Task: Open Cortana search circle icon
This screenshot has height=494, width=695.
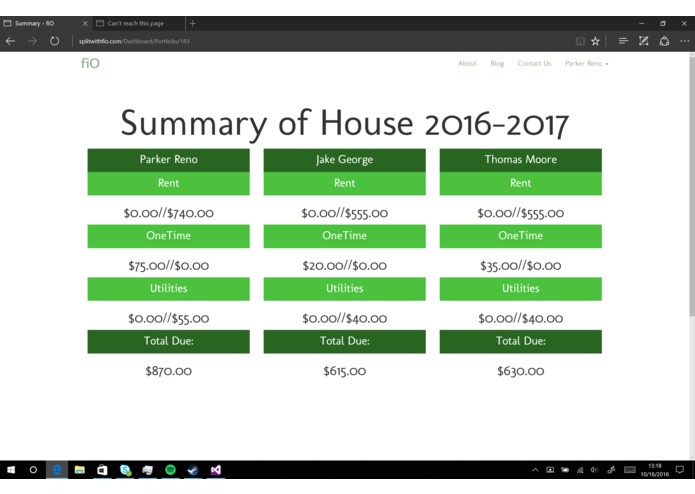Action: point(33,470)
